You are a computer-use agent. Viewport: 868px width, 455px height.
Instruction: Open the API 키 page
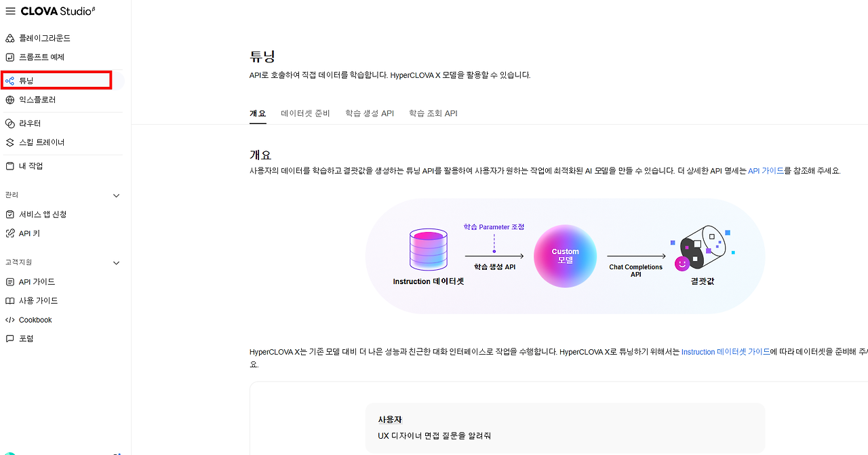coord(62,233)
